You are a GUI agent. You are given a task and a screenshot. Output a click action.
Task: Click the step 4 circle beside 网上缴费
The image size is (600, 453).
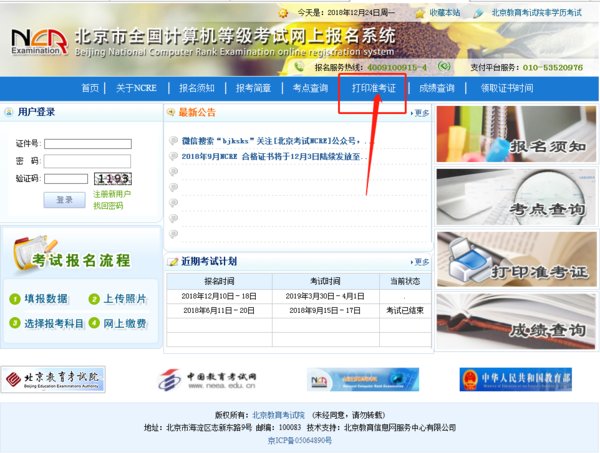94,323
